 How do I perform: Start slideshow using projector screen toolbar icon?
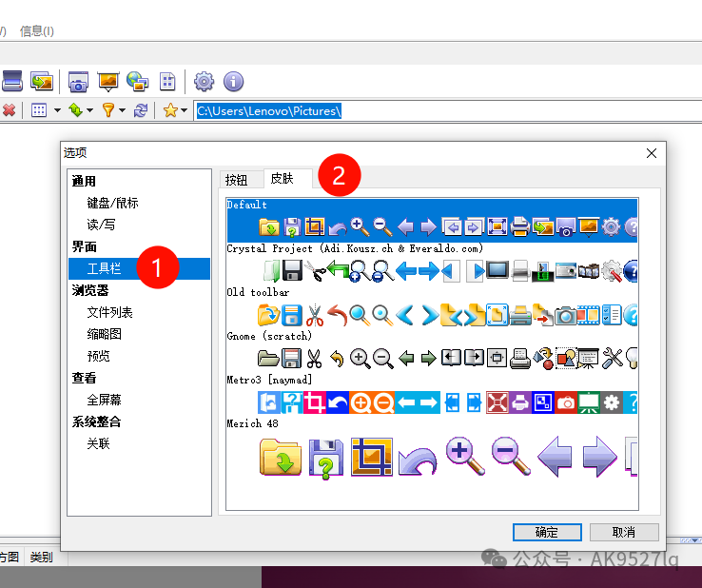(x=107, y=82)
